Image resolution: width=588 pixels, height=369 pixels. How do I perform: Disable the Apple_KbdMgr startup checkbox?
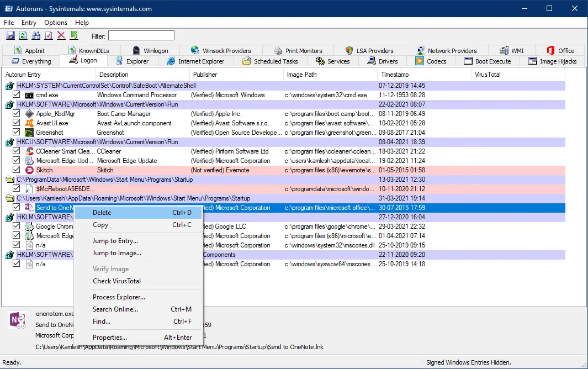coord(16,113)
